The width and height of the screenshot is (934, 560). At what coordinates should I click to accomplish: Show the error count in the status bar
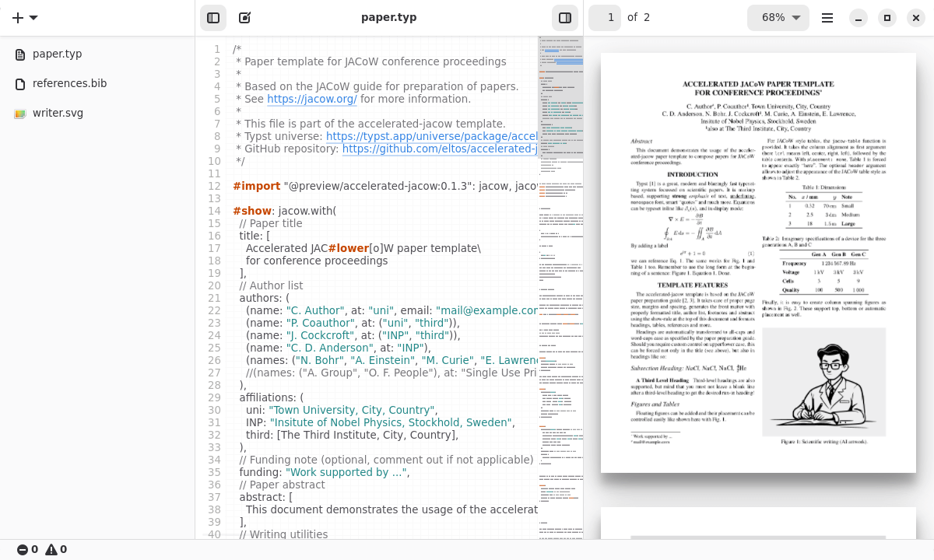click(x=27, y=549)
